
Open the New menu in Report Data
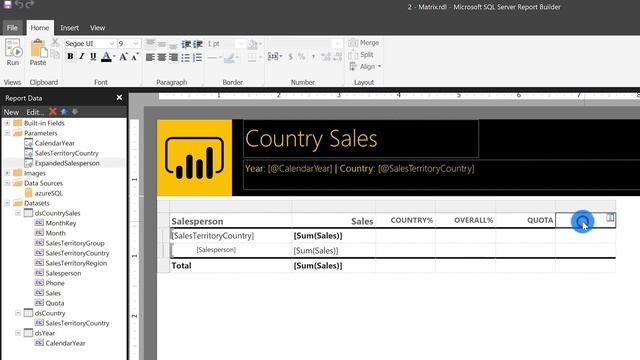[x=11, y=112]
